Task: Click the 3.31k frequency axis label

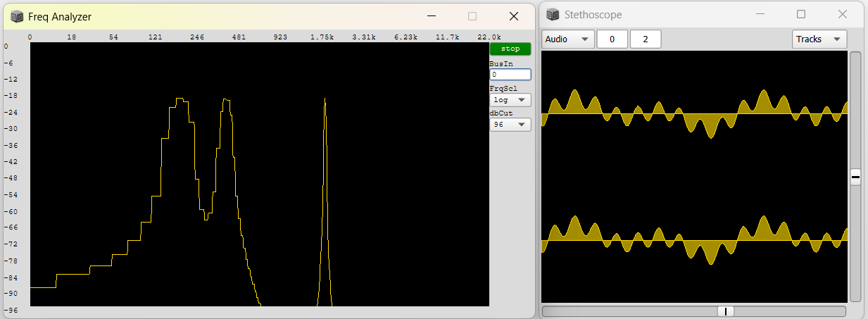Action: [x=364, y=37]
